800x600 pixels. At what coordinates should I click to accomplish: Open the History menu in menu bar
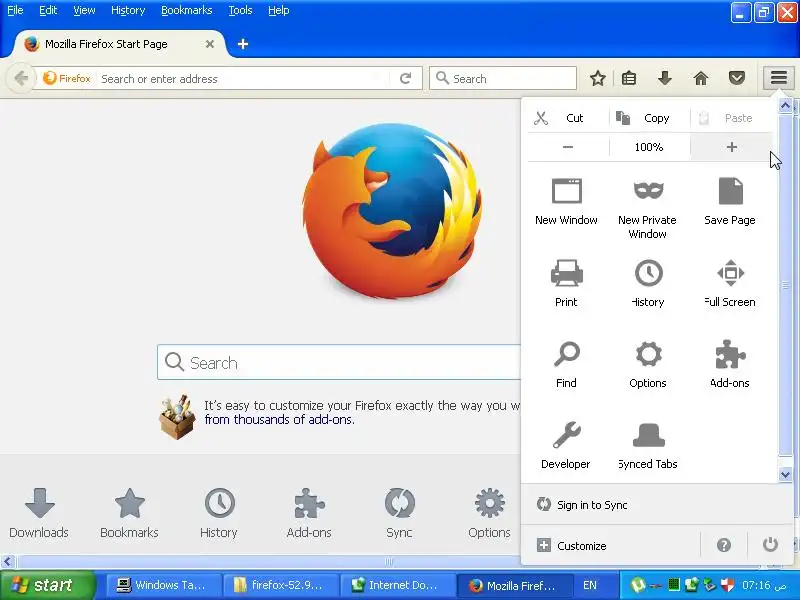click(128, 10)
